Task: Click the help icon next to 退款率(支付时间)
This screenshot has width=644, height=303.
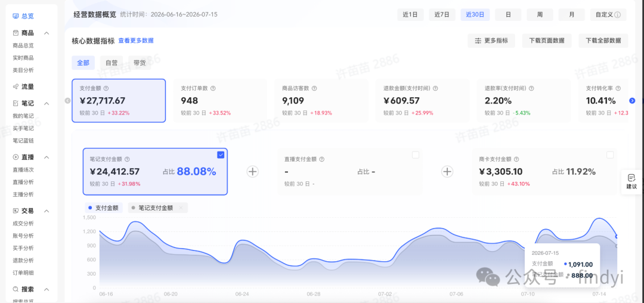Action: [531, 88]
